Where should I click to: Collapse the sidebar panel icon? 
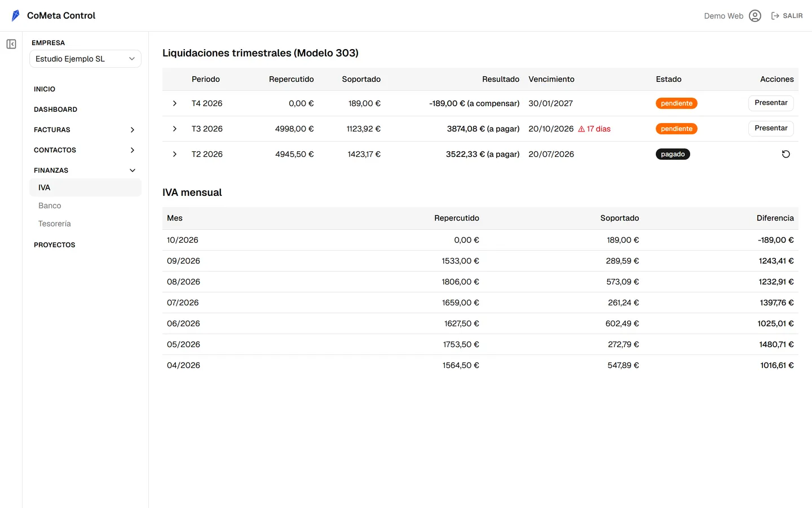click(11, 44)
